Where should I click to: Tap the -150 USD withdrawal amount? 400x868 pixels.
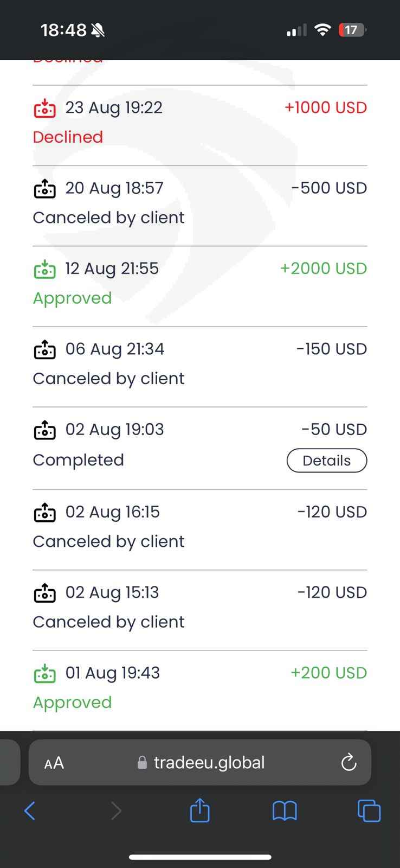(331, 349)
